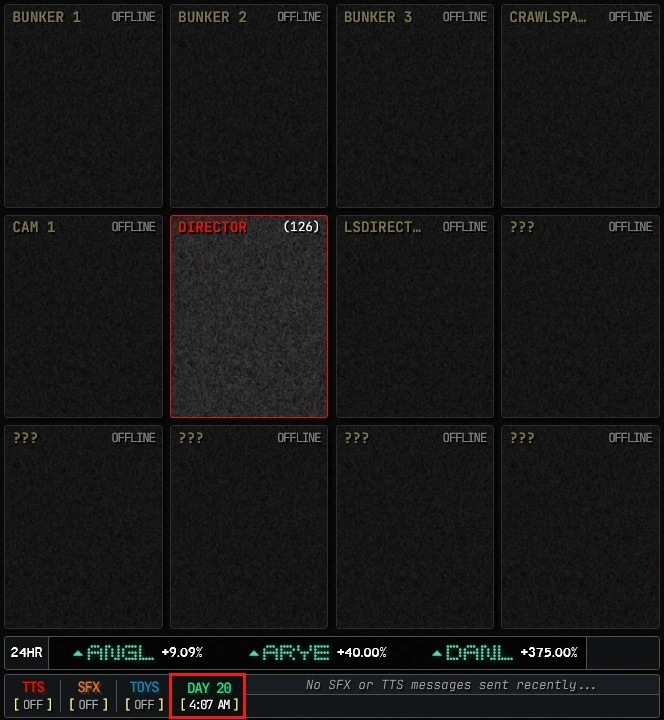Click the DAY 20 clock display

tap(208, 696)
